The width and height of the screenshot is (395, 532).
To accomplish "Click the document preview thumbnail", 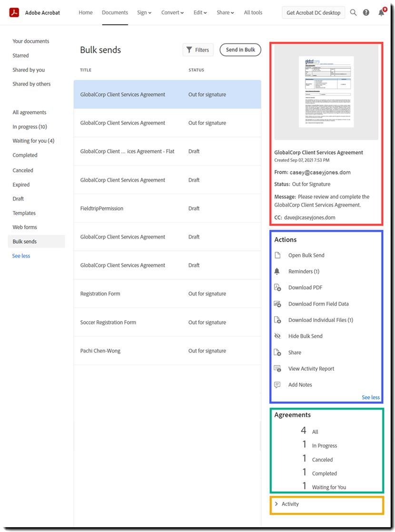I will coord(326,91).
